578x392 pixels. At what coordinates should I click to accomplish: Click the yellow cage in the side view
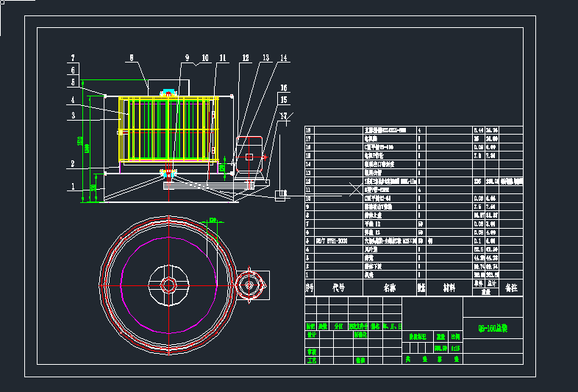[169, 129]
